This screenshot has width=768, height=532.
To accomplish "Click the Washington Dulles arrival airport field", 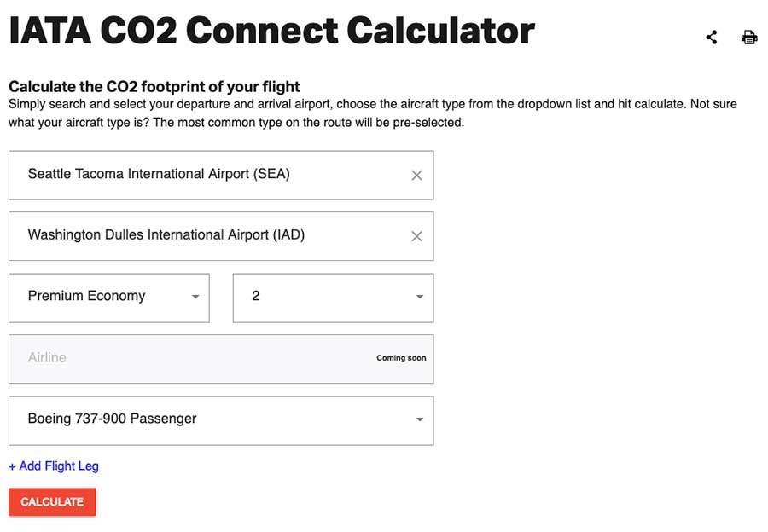I will pyautogui.click(x=221, y=236).
